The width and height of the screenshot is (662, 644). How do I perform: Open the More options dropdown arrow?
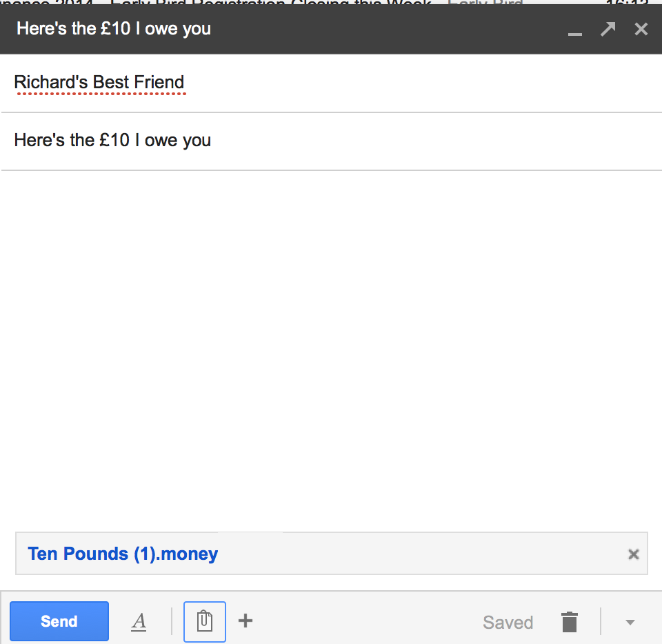629,623
